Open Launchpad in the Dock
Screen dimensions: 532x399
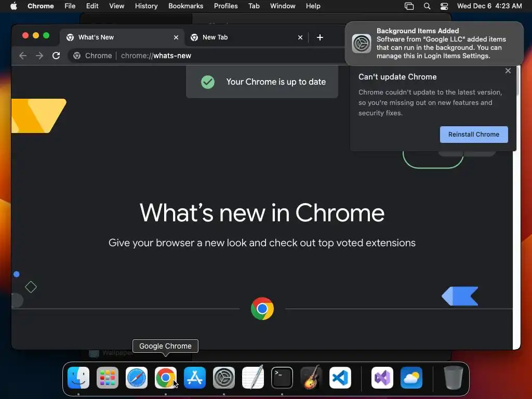(108, 378)
